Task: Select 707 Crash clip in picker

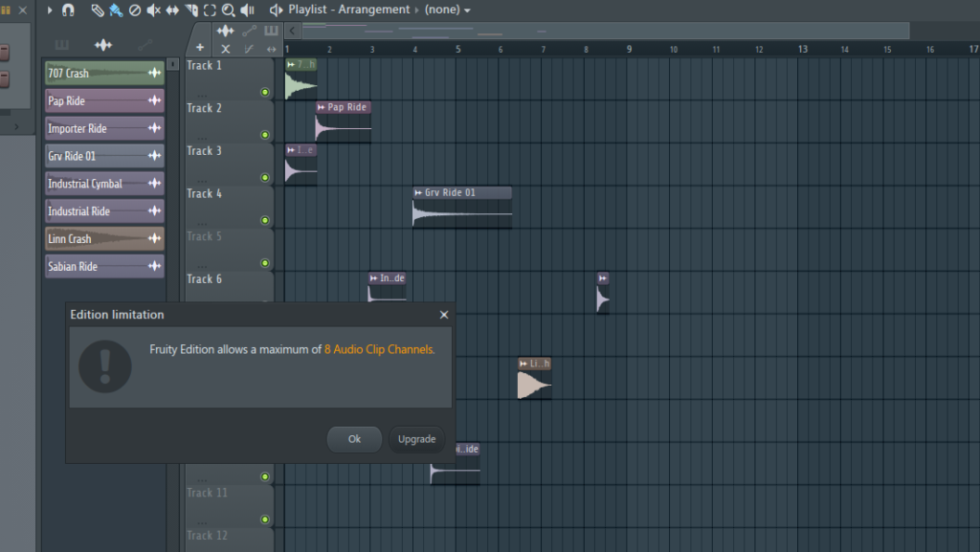Action: [x=104, y=73]
